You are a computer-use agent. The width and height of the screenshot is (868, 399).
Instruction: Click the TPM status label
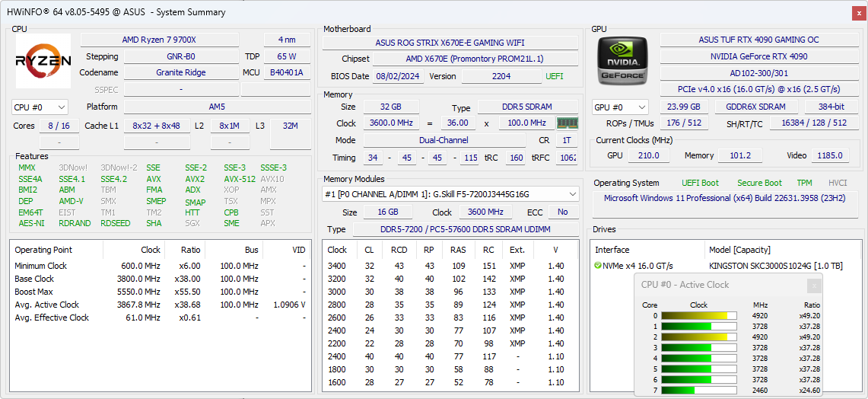point(804,183)
